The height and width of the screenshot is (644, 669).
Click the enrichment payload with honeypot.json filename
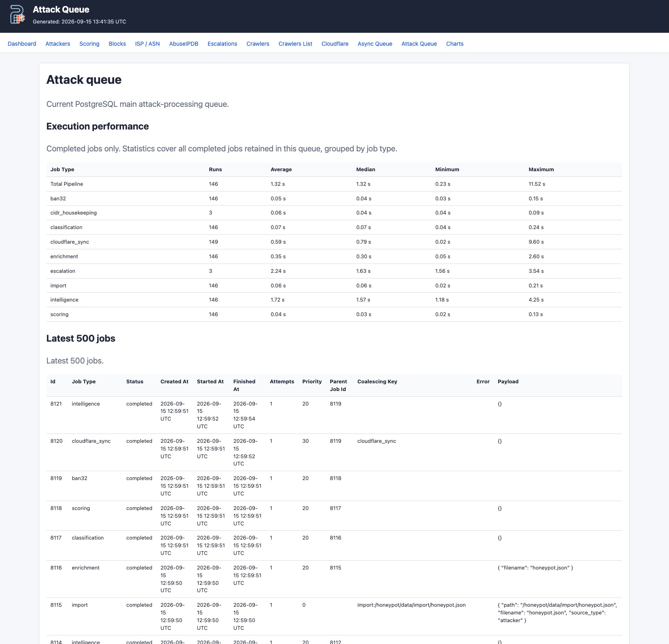tap(535, 568)
